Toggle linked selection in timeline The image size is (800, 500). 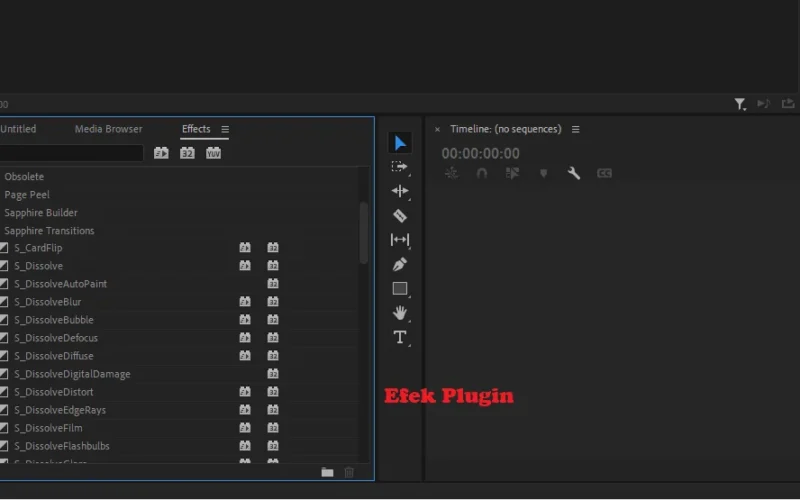512,173
